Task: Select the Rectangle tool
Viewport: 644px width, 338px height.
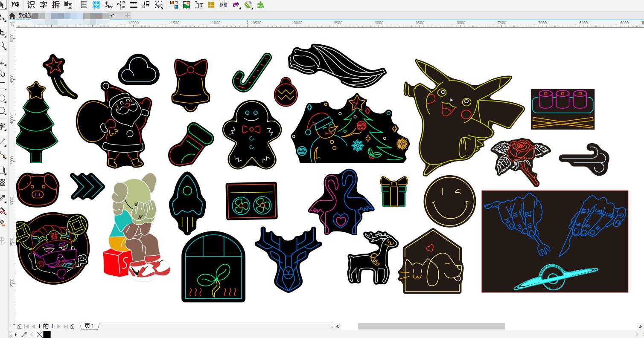Action: click(3, 86)
